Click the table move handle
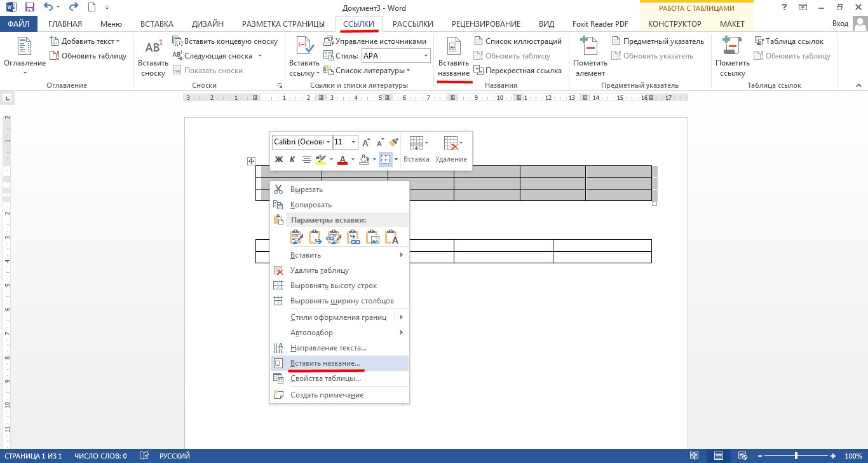The width and height of the screenshot is (868, 463). pyautogui.click(x=251, y=162)
